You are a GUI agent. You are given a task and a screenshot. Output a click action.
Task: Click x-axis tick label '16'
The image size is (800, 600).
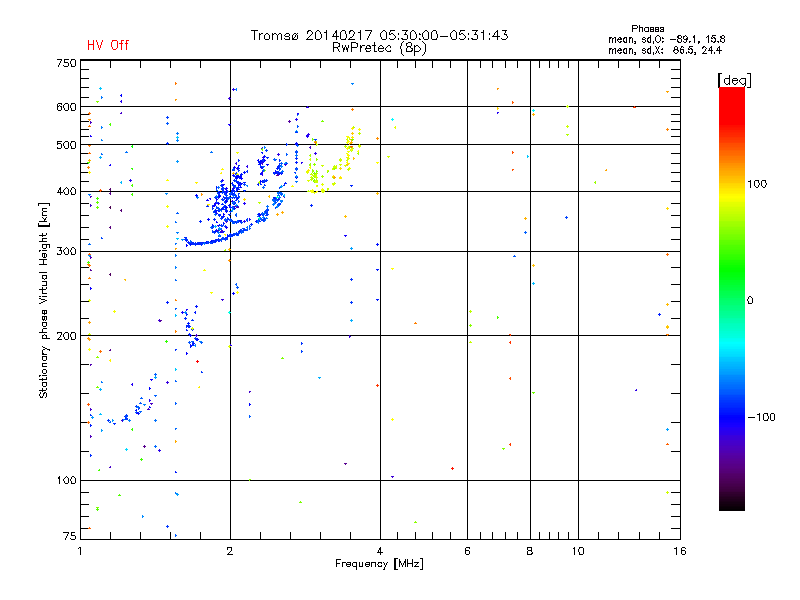click(x=680, y=551)
